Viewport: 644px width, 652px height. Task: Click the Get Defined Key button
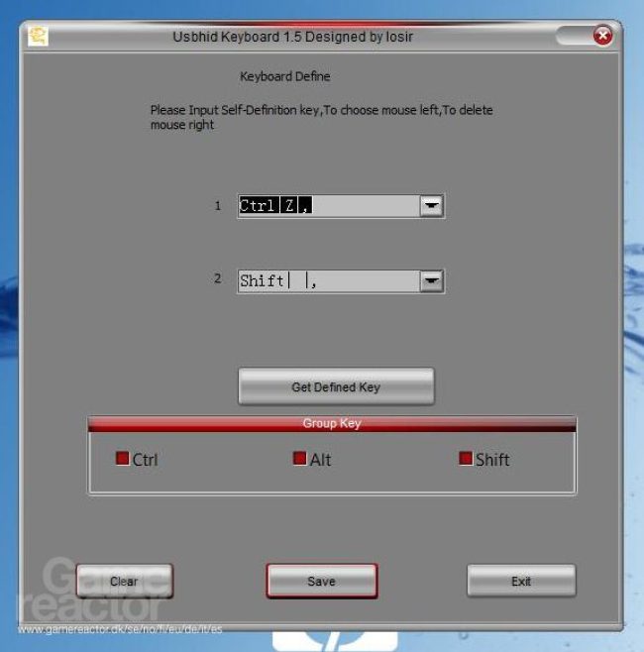tap(336, 386)
